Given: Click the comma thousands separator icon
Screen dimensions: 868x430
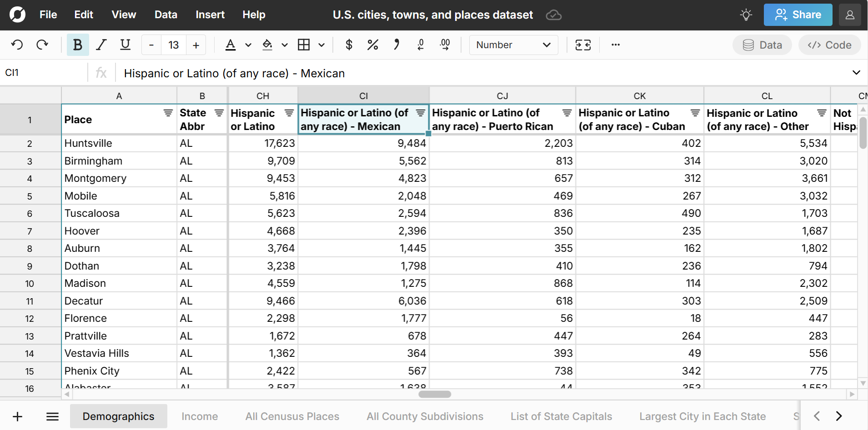Looking at the screenshot, I should point(396,45).
